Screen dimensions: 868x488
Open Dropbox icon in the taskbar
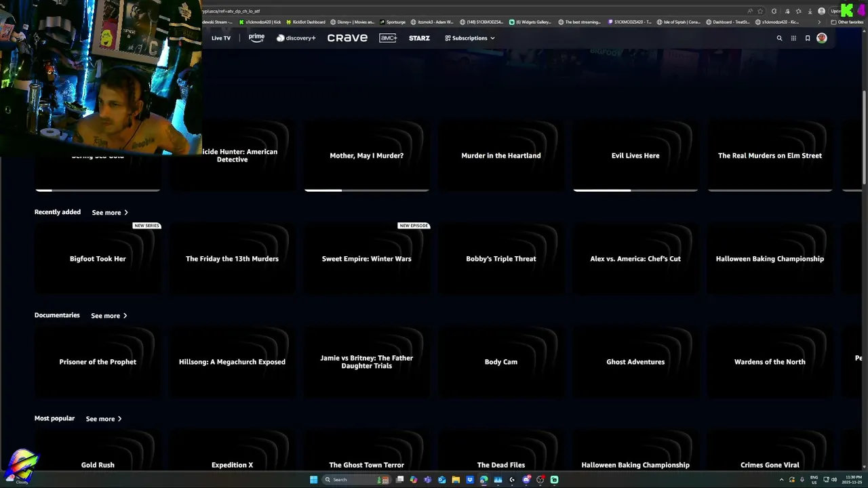pyautogui.click(x=470, y=479)
